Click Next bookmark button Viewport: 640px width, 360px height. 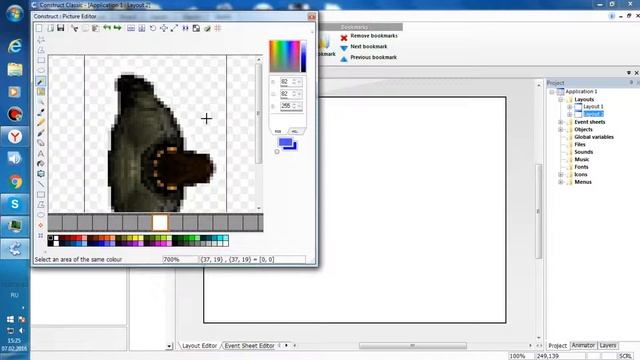tap(369, 47)
